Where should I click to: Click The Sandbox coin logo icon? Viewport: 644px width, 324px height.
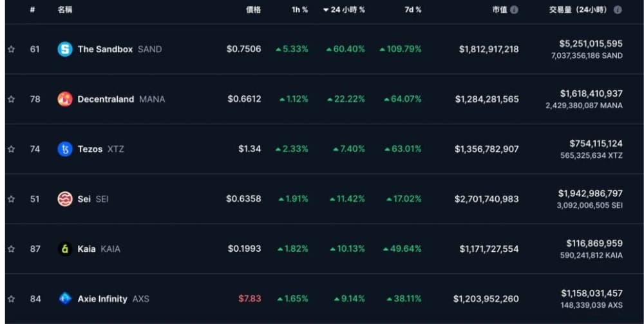(x=65, y=50)
